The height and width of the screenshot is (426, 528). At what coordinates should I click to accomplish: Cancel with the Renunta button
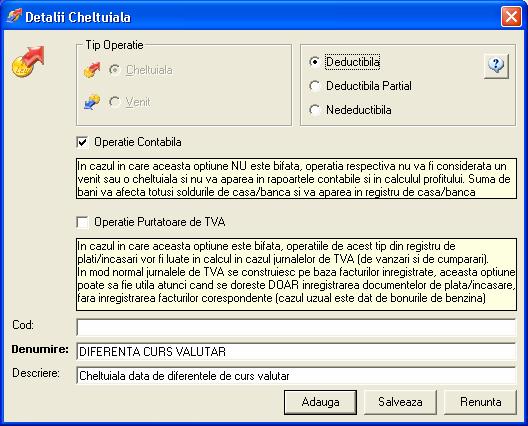coord(480,402)
